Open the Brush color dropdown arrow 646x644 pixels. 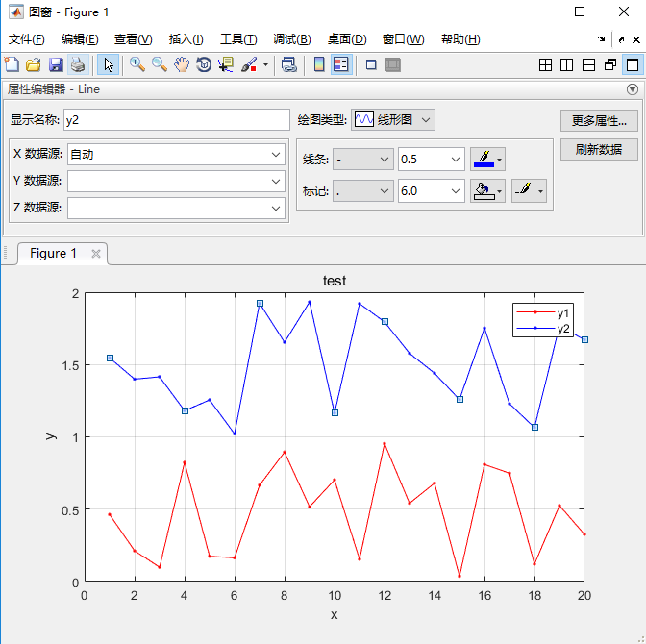coord(265,64)
